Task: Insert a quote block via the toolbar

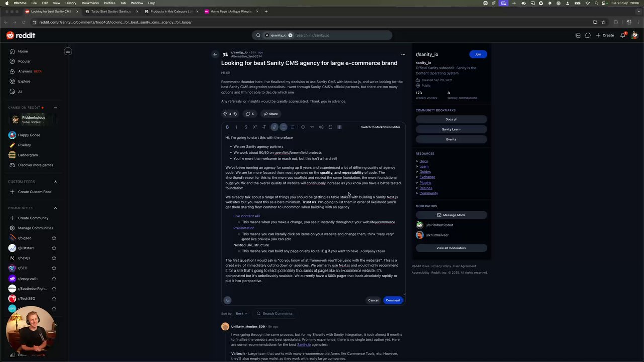Action: [x=312, y=127]
